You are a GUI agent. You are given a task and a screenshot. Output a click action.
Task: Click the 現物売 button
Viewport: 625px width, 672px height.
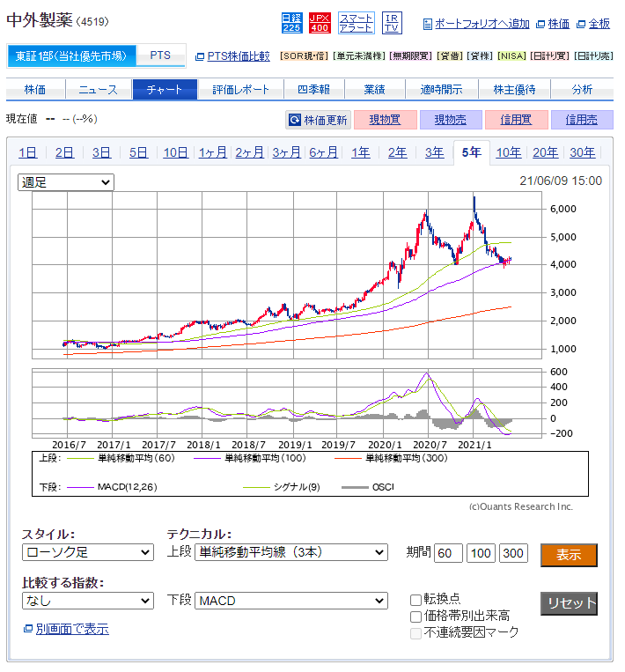451,120
